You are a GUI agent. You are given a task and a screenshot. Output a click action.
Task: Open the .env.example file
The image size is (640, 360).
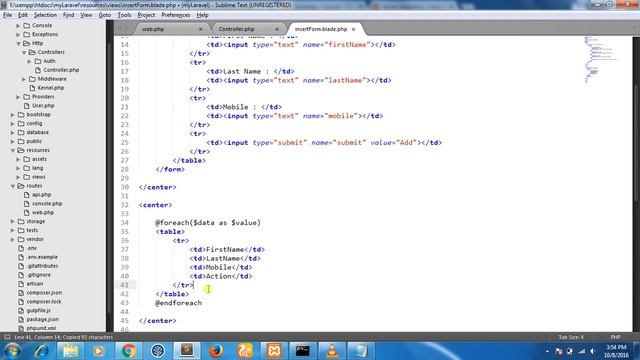pos(42,257)
